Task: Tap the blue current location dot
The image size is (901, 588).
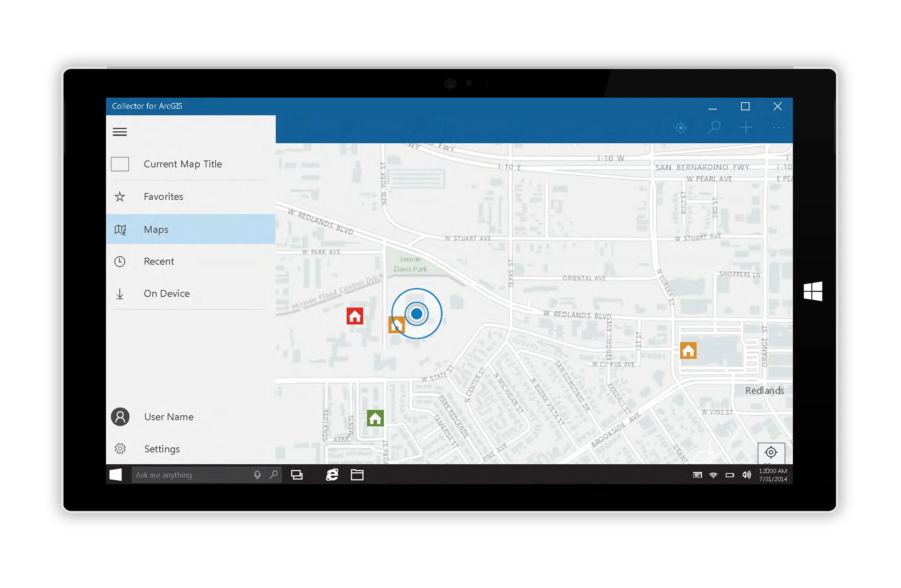Action: pos(416,314)
